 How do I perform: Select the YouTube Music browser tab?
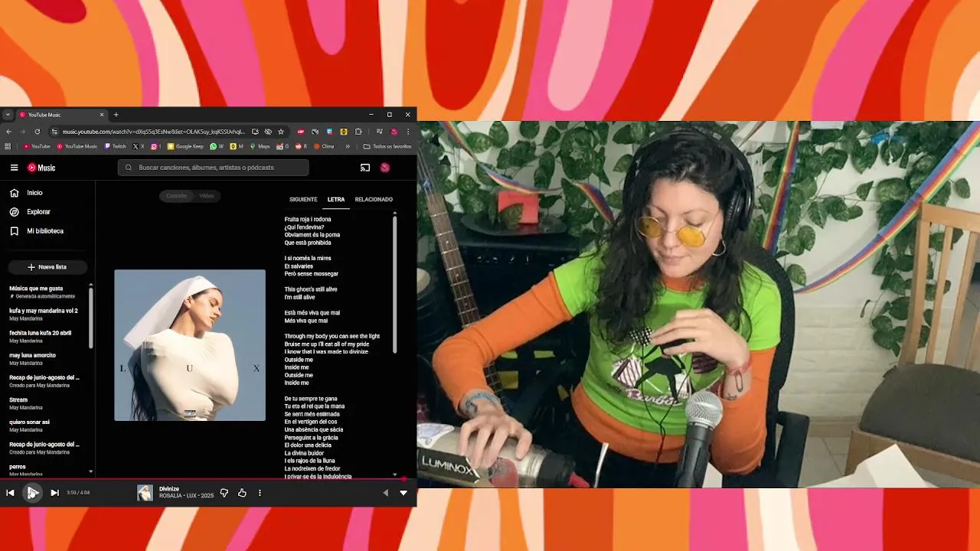click(61, 115)
